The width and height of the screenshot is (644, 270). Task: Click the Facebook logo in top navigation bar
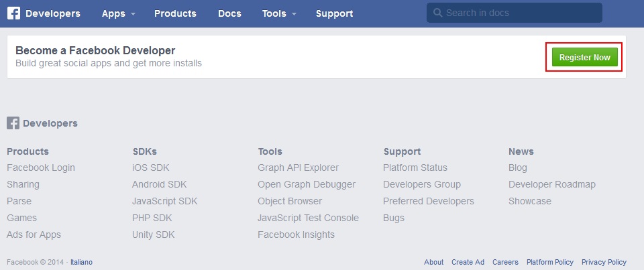13,13
